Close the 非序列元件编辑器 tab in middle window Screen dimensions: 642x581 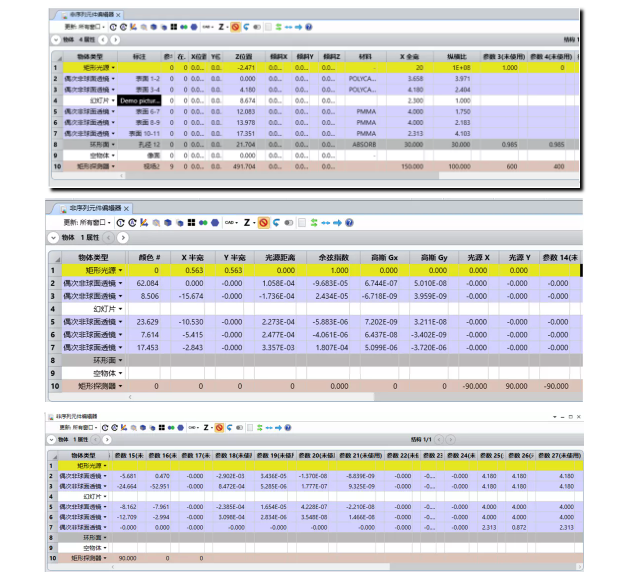[x=127, y=209]
